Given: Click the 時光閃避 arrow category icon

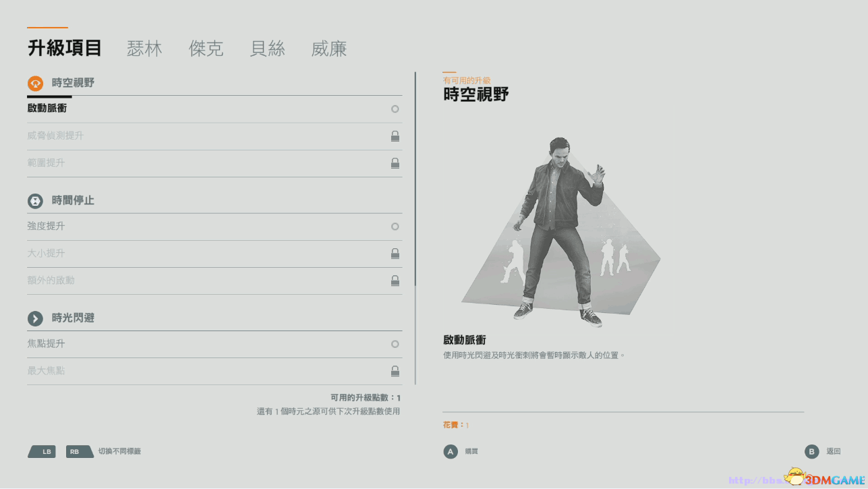Looking at the screenshot, I should tap(35, 318).
